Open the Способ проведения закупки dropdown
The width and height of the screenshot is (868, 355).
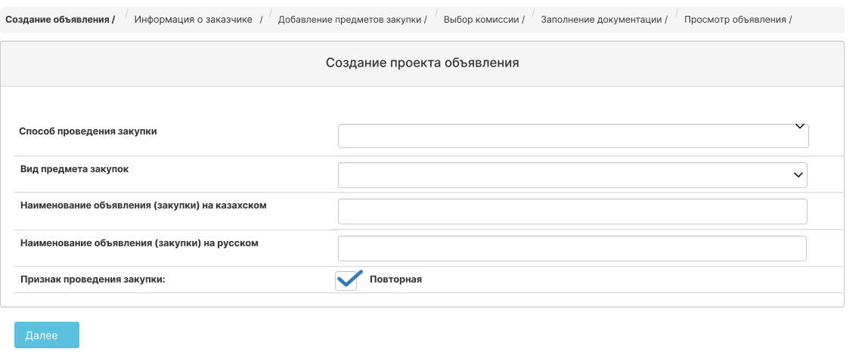(x=573, y=136)
